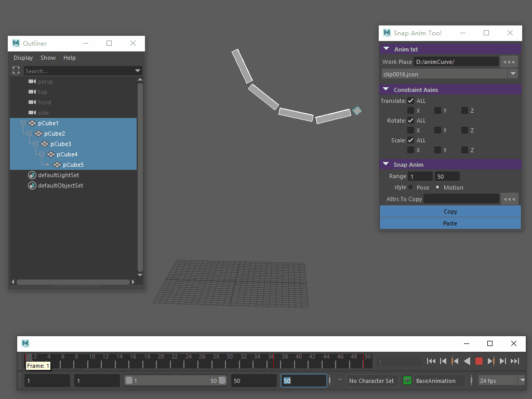Uncheck the Translate ALL checkbox
This screenshot has height=399, width=532.
[411, 101]
